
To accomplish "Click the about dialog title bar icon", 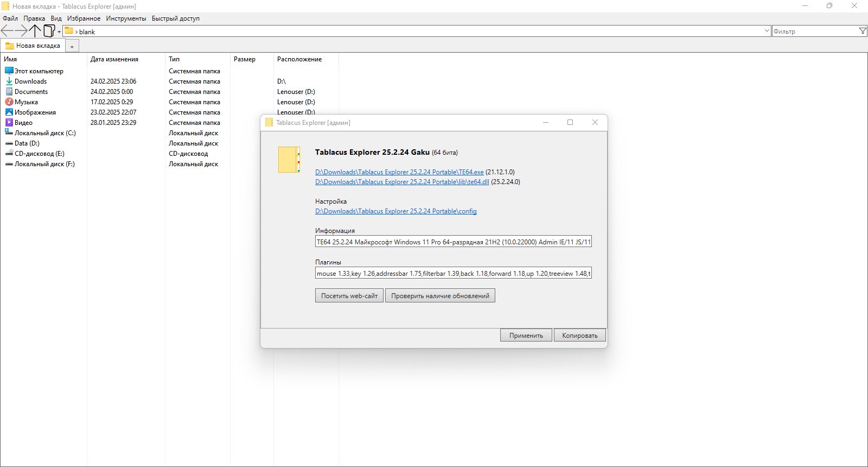I will click(269, 122).
